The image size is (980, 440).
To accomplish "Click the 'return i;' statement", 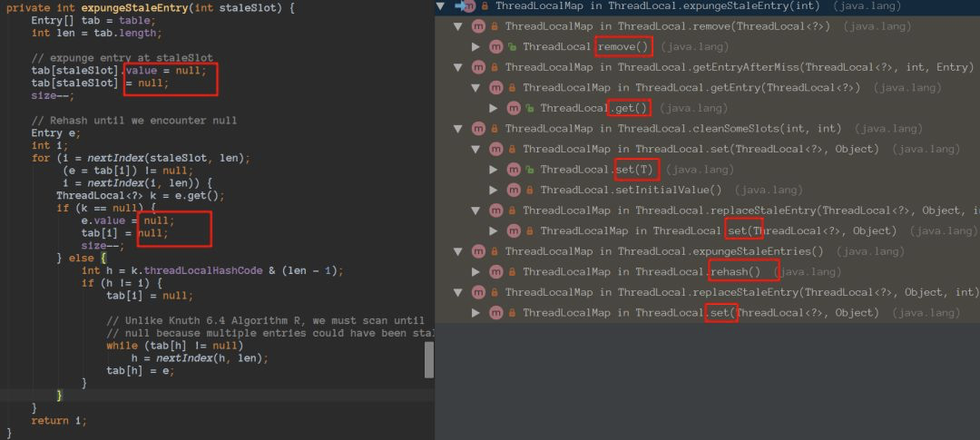I will pos(59,421).
